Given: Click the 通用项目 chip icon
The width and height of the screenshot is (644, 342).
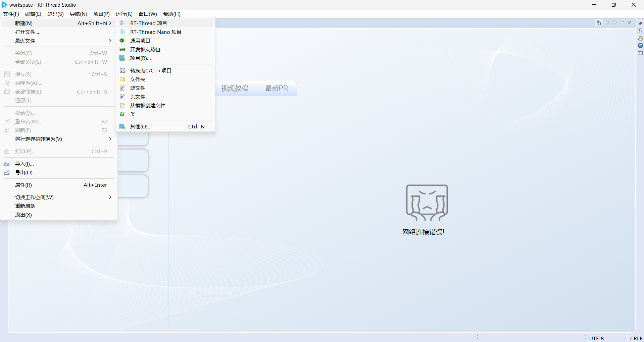Looking at the screenshot, I should click(122, 41).
